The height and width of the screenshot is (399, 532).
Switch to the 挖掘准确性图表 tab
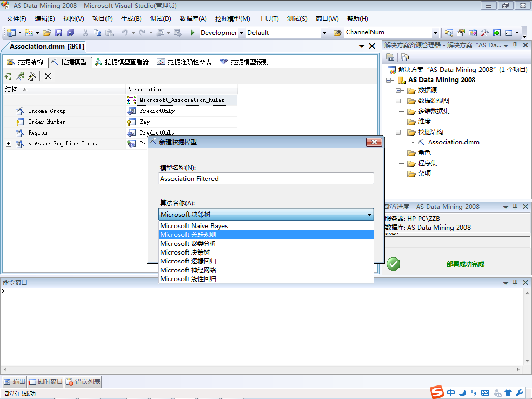point(184,62)
